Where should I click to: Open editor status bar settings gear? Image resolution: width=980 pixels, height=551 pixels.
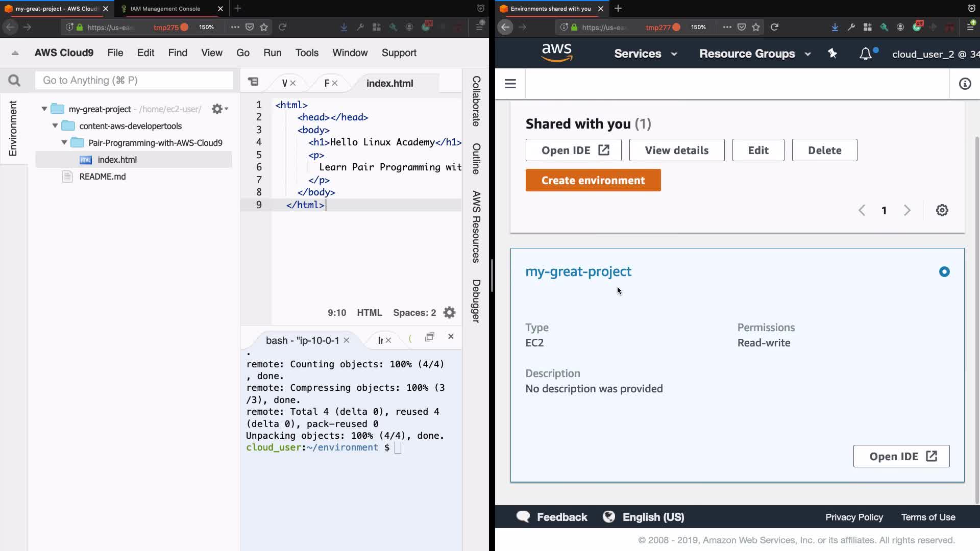tap(449, 313)
